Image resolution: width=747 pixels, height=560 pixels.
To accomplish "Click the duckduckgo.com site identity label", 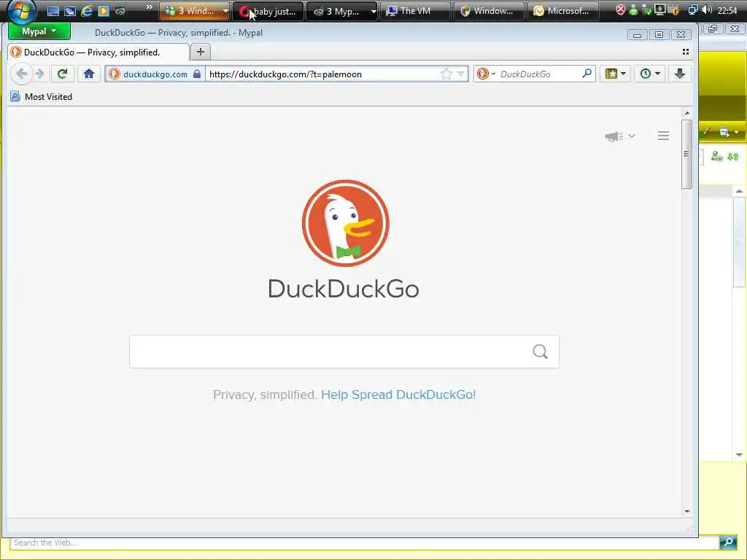I will [155, 74].
